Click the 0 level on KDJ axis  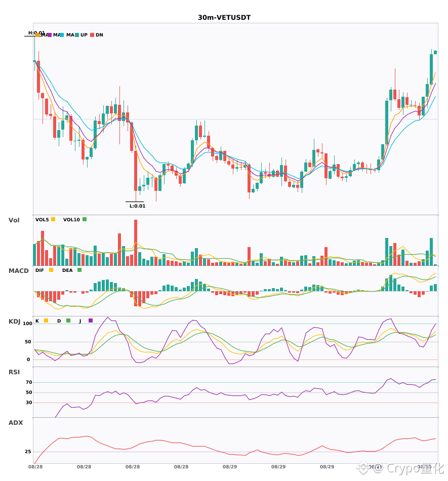point(28,359)
